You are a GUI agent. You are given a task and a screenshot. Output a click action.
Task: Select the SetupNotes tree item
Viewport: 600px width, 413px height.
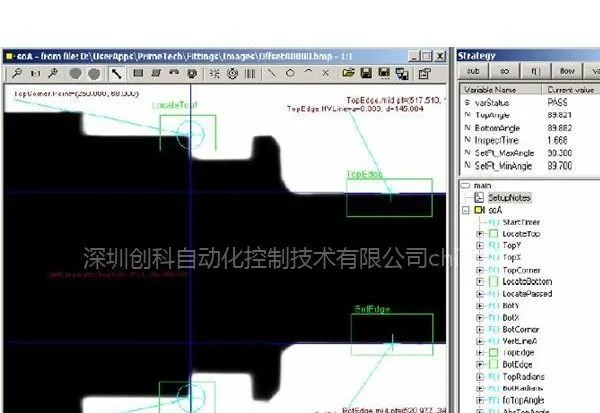(x=509, y=198)
